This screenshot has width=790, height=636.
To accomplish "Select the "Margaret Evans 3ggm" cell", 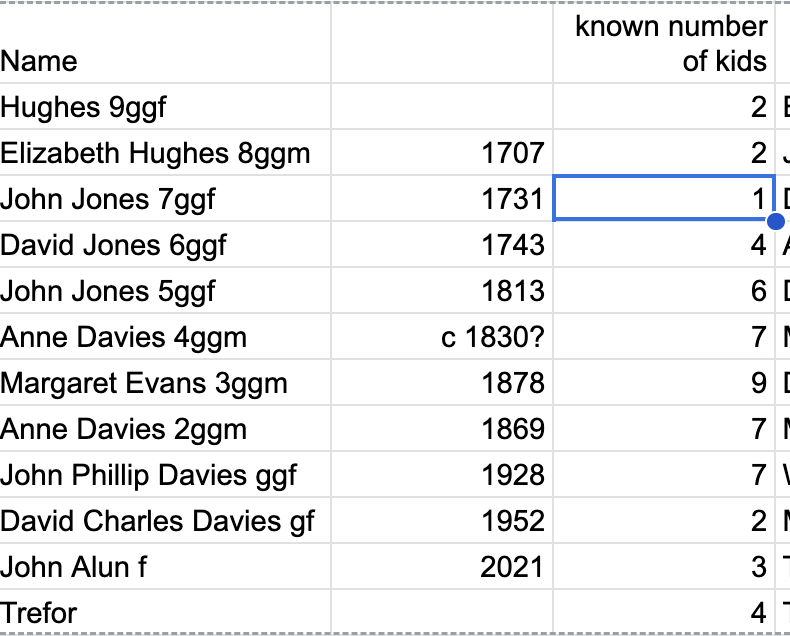I will (x=165, y=383).
